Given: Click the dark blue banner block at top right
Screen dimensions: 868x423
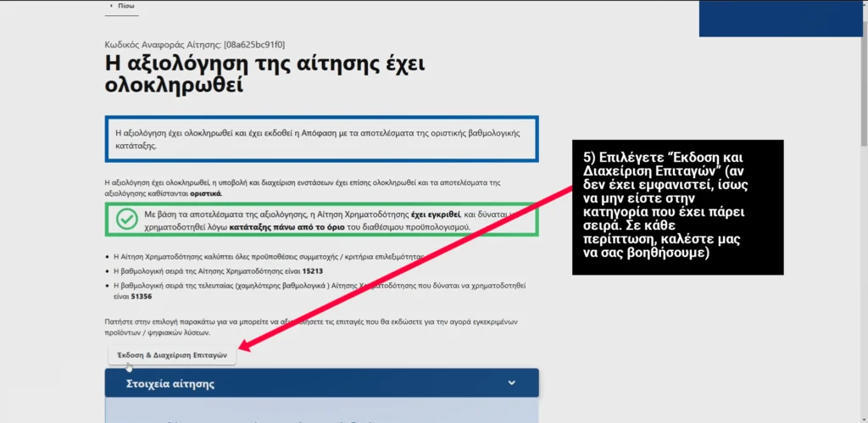Looking at the screenshot, I should point(781,19).
